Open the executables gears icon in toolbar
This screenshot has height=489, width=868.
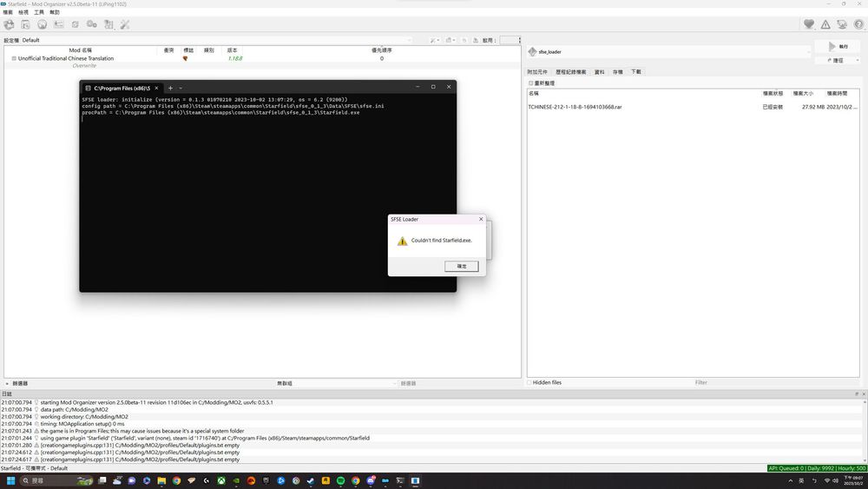91,24
